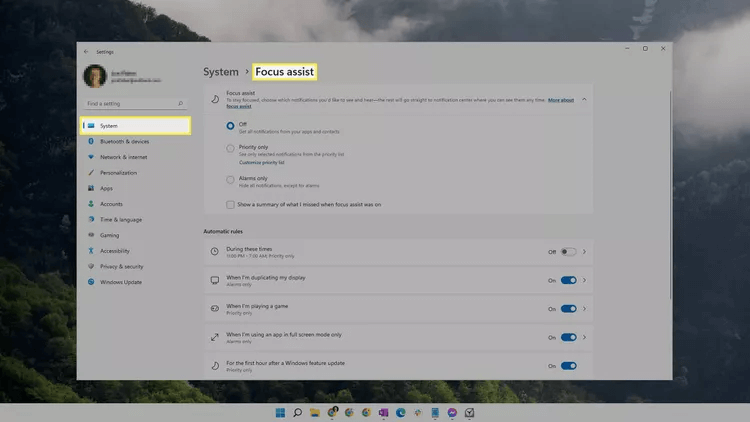Focus the Find a setting search box
Image resolution: width=750 pixels, height=422 pixels.
tap(135, 103)
